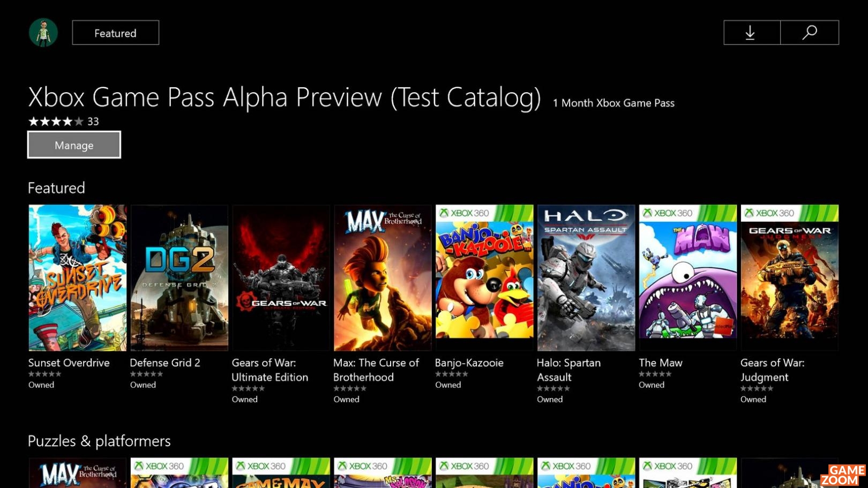Screen dimensions: 868x488
Task: Click the "Sunset Overdrive" title text
Action: tap(69, 363)
